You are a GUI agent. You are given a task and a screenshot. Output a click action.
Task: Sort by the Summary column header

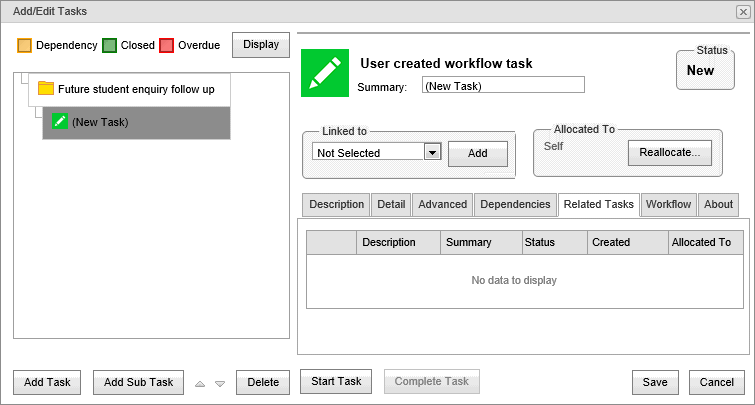pyautogui.click(x=481, y=242)
